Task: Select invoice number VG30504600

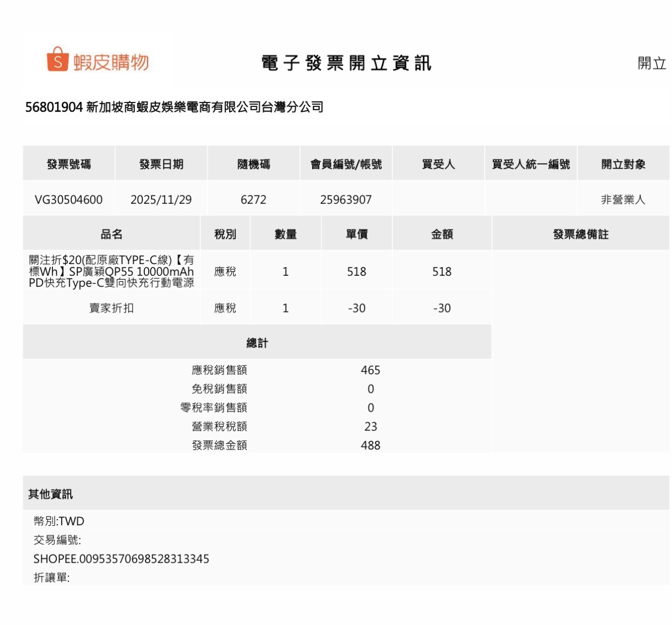Action: point(69,200)
